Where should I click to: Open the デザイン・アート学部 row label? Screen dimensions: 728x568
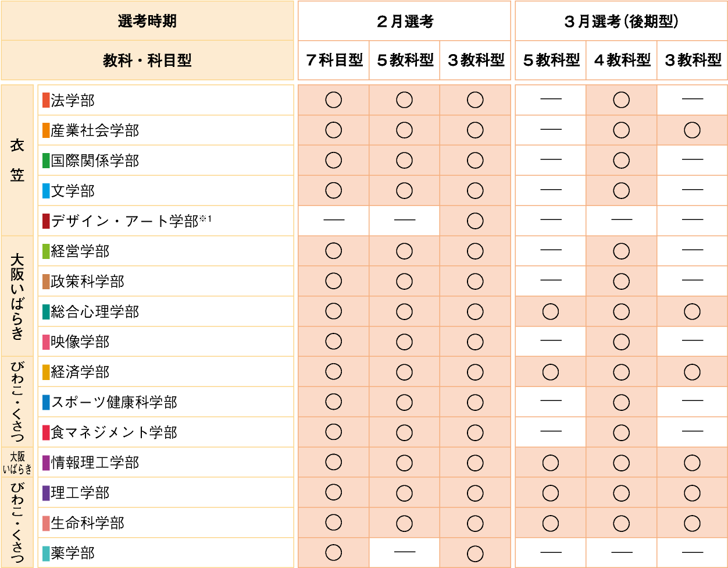[x=125, y=221]
